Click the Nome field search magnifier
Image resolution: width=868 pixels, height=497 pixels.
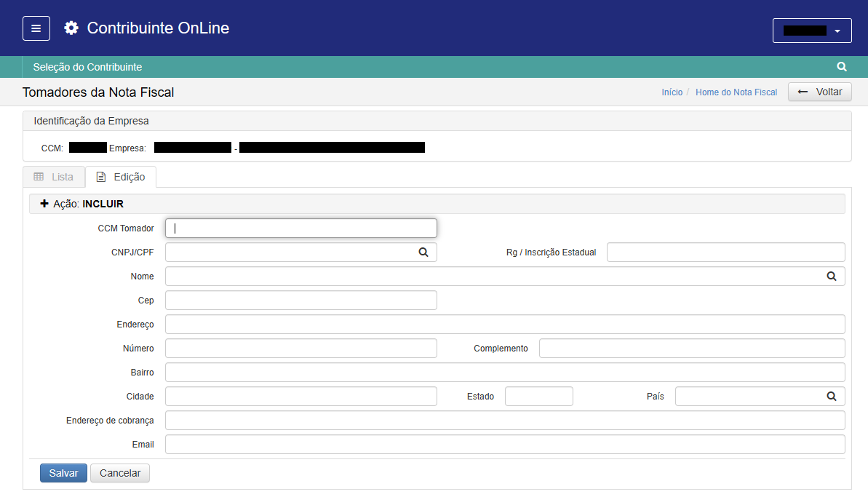(831, 277)
